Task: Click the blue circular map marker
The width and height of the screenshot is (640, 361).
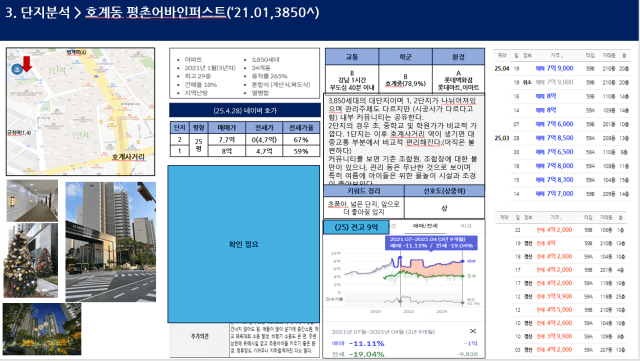Action: 16,69
